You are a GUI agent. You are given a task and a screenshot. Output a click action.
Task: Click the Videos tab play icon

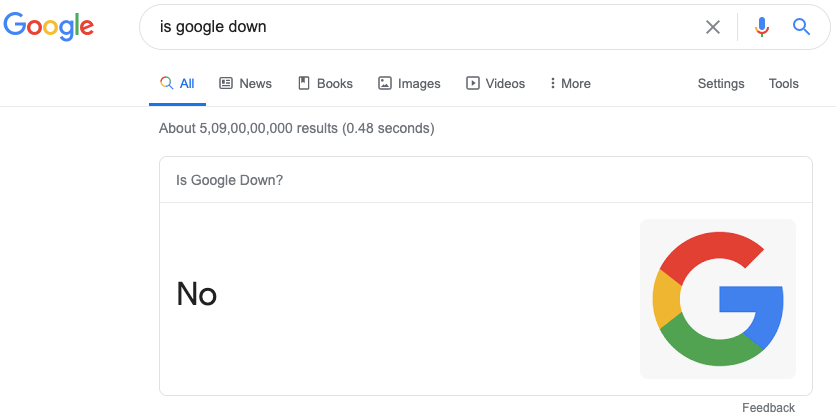point(473,84)
